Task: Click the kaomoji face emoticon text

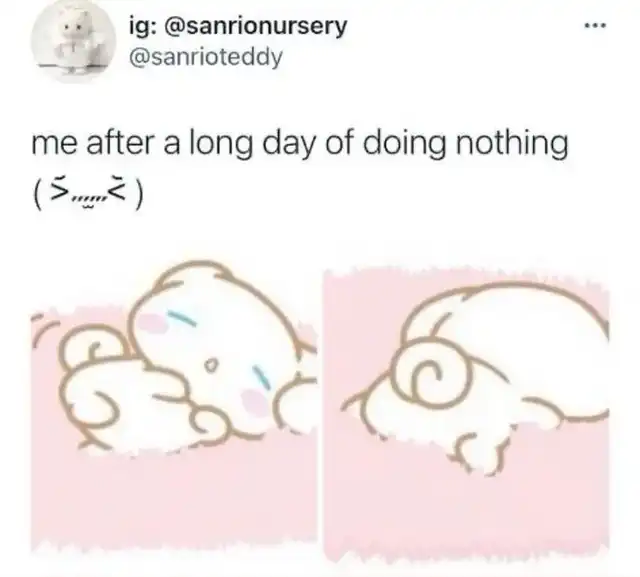Action: (x=88, y=197)
